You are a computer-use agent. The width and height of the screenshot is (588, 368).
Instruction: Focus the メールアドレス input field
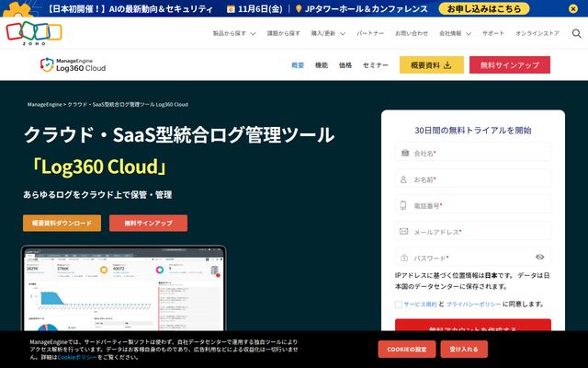tap(473, 232)
